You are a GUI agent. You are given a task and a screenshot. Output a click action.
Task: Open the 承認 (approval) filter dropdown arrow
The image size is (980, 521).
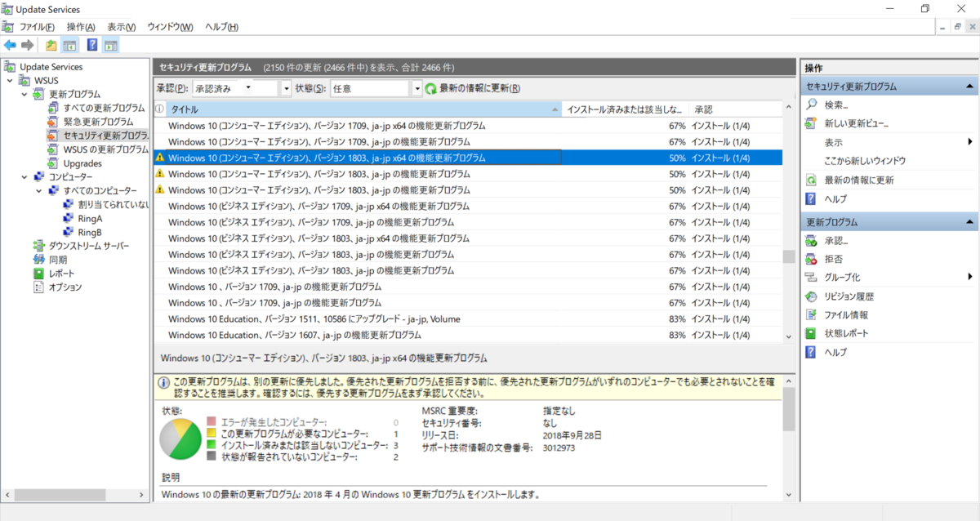(x=286, y=88)
